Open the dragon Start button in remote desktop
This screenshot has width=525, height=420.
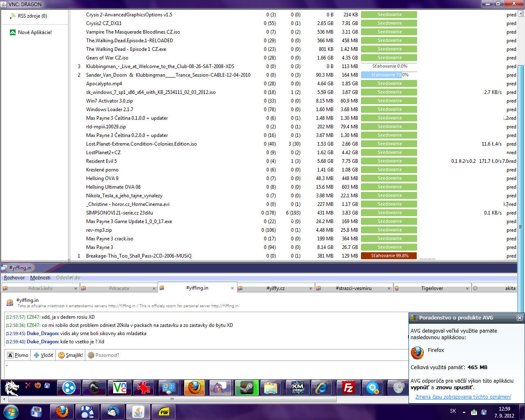point(12,387)
